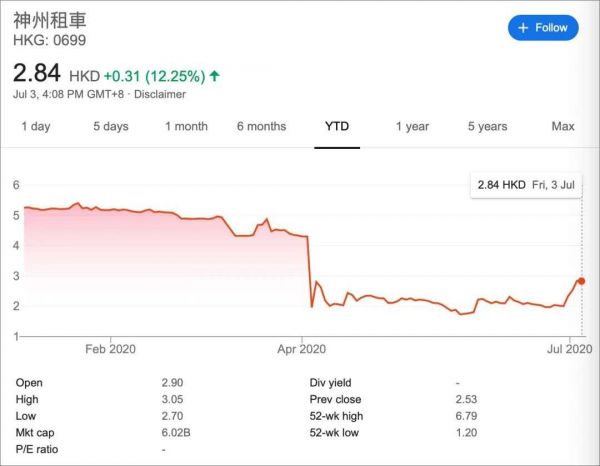Viewport: 600px width, 466px height.
Task: View the 5 years chart
Action: point(487,126)
